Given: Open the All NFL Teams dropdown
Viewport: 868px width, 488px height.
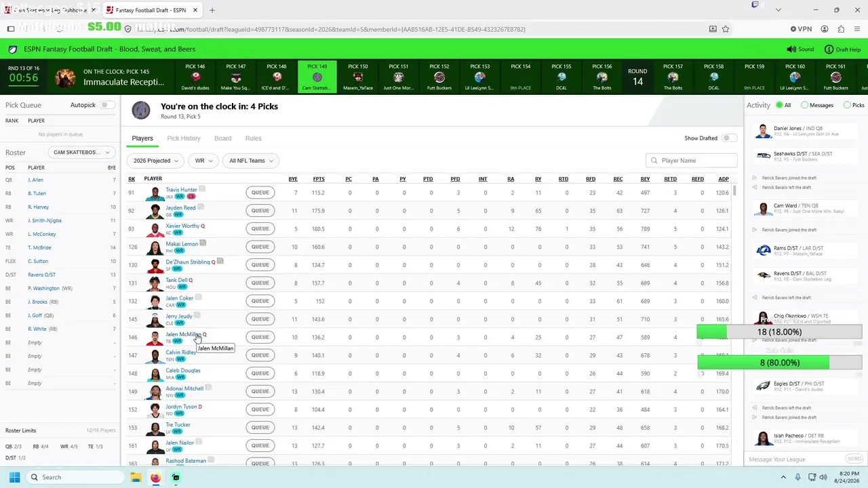Looking at the screenshot, I should pyautogui.click(x=251, y=161).
